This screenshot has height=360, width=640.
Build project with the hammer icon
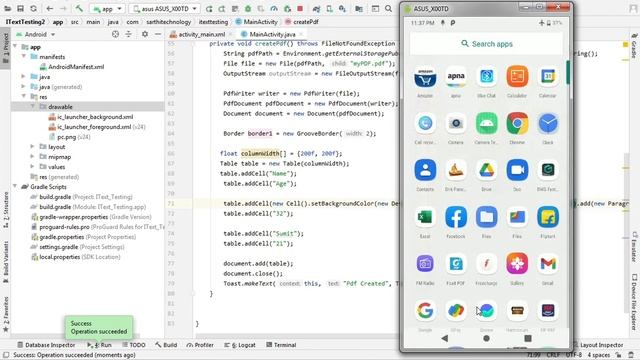(x=79, y=8)
